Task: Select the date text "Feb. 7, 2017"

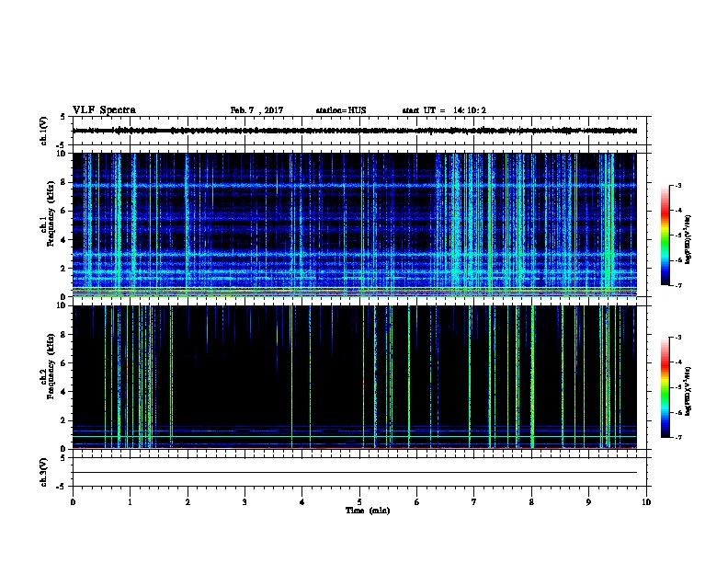Action: click(x=256, y=110)
